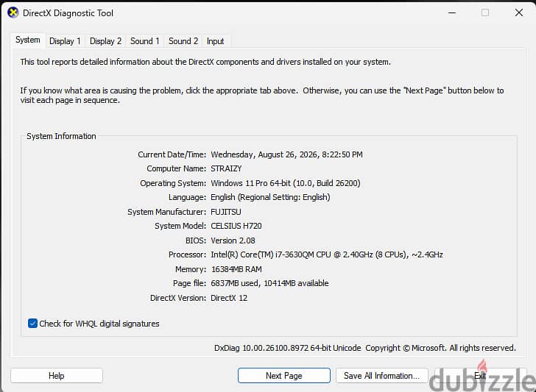Click the computer name STRAIZY

(x=226, y=168)
